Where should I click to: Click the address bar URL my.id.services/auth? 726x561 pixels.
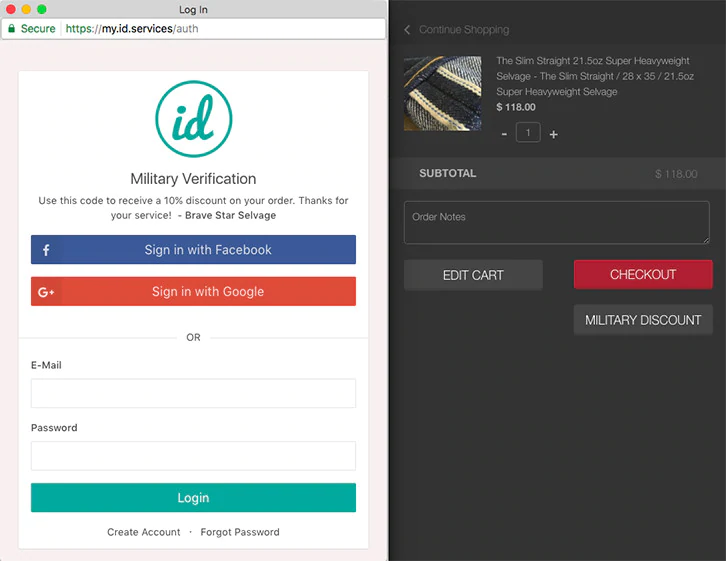[132, 29]
